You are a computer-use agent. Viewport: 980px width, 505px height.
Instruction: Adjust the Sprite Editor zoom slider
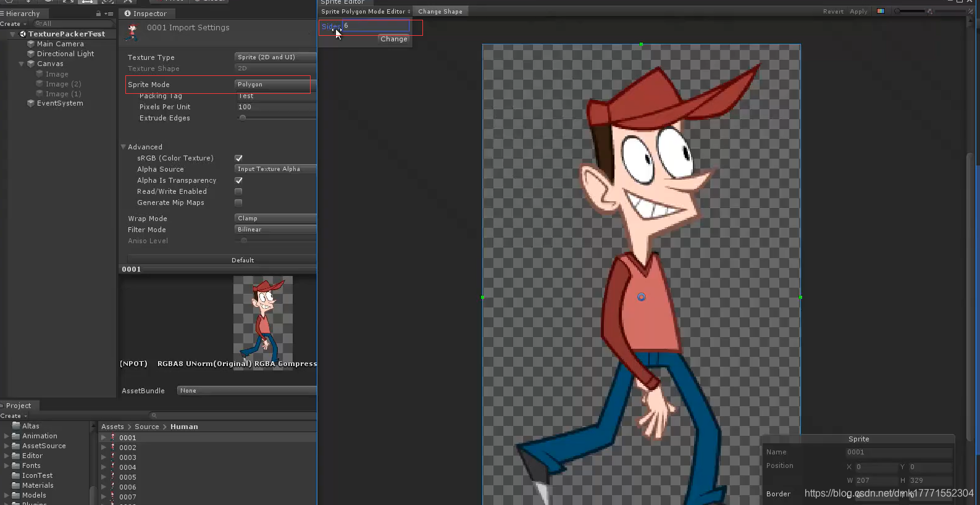tap(910, 11)
